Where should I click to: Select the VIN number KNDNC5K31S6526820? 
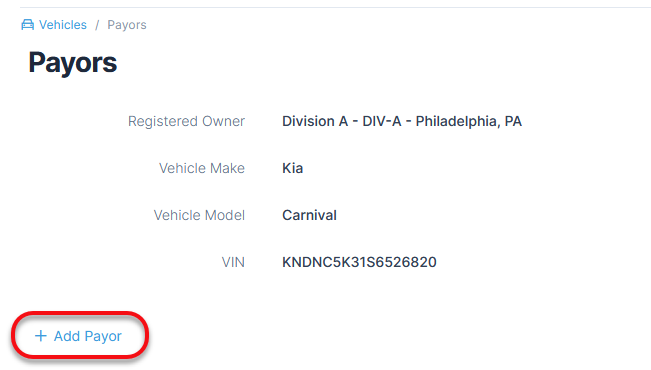[359, 262]
